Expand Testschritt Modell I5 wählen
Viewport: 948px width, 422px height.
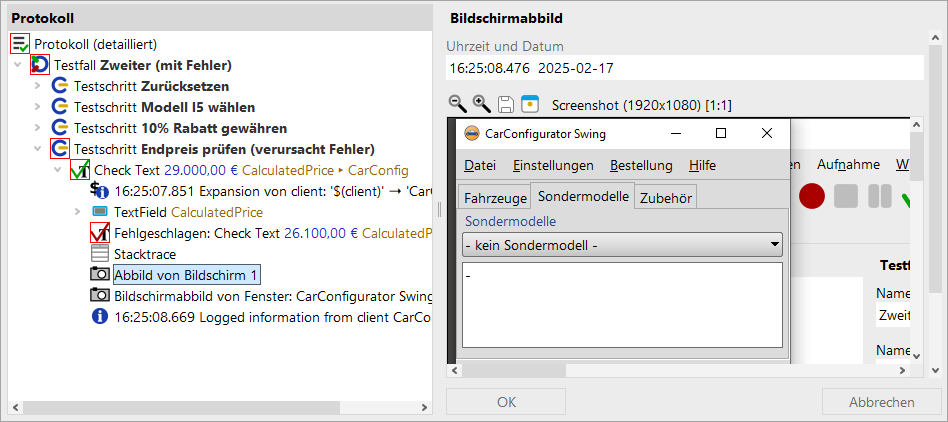[37, 107]
